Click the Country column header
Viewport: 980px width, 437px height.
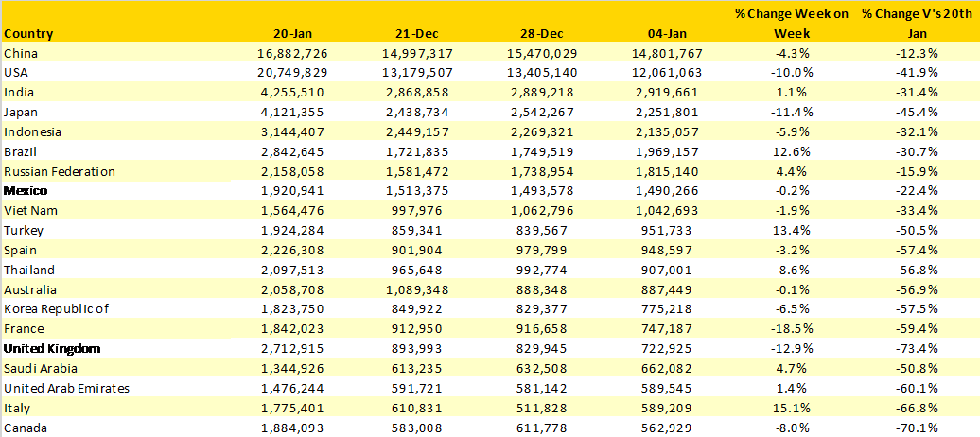(28, 34)
